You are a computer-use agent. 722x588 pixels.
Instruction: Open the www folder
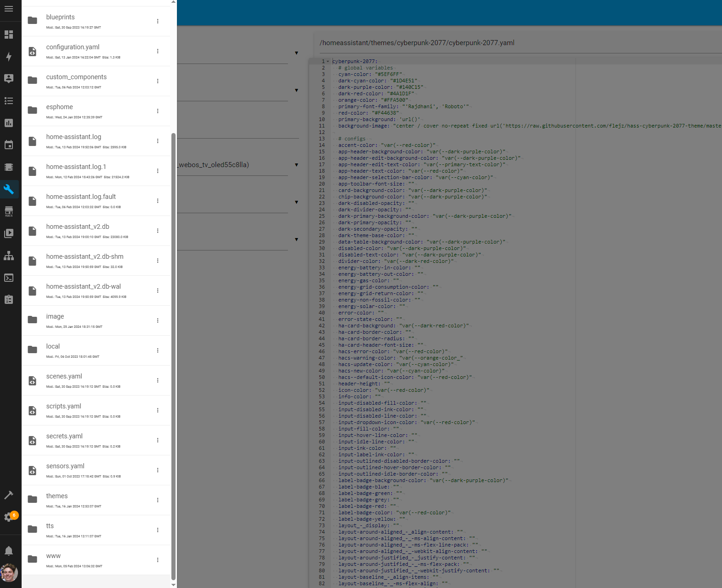[x=53, y=556]
